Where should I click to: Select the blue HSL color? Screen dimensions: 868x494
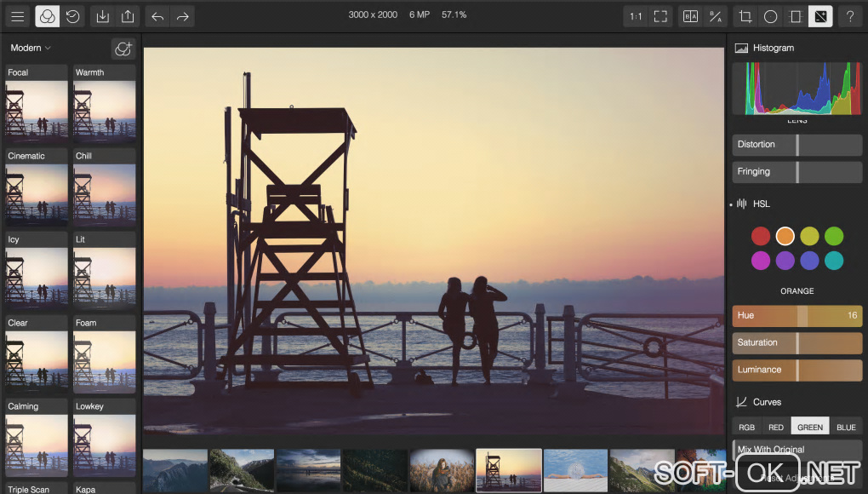809,261
